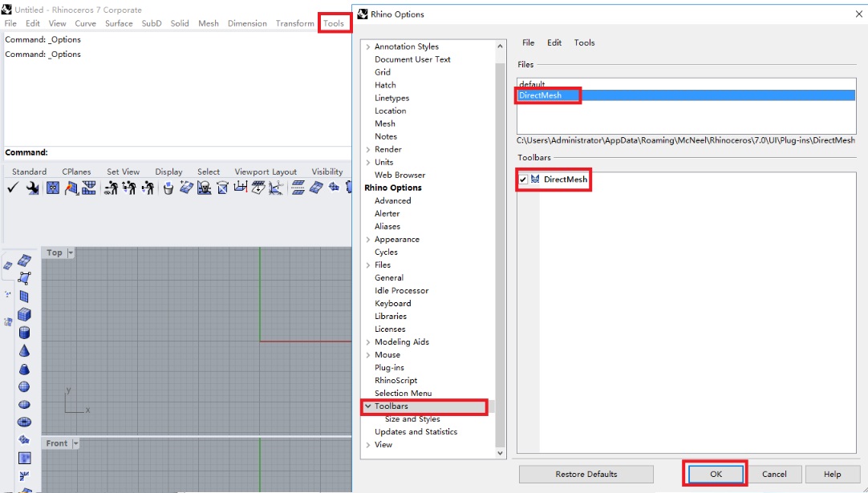Select the Mesh Box tool
The image size is (868, 493).
click(x=24, y=314)
